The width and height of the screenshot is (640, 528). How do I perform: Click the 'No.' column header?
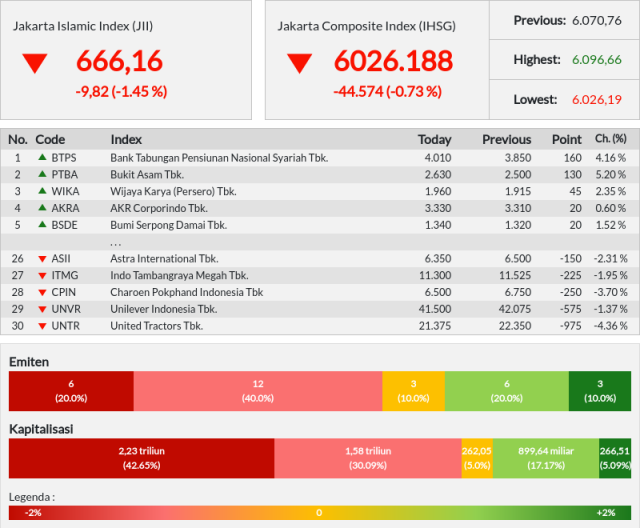pyautogui.click(x=18, y=140)
